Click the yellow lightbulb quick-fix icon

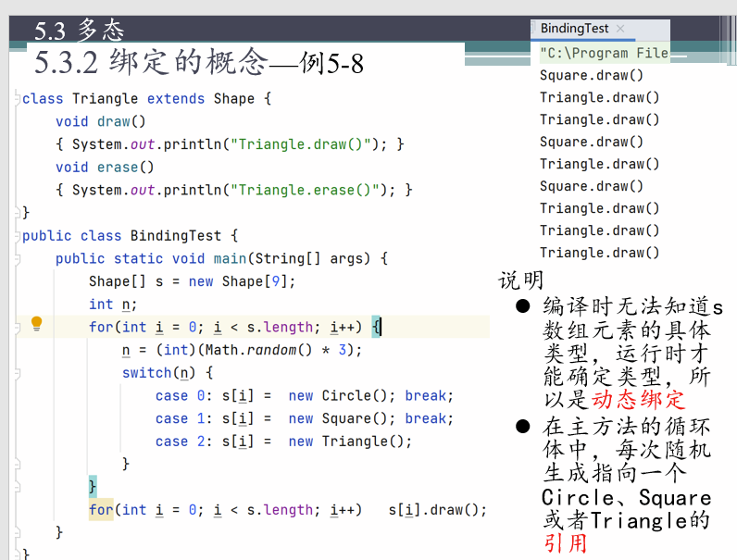[x=37, y=324]
